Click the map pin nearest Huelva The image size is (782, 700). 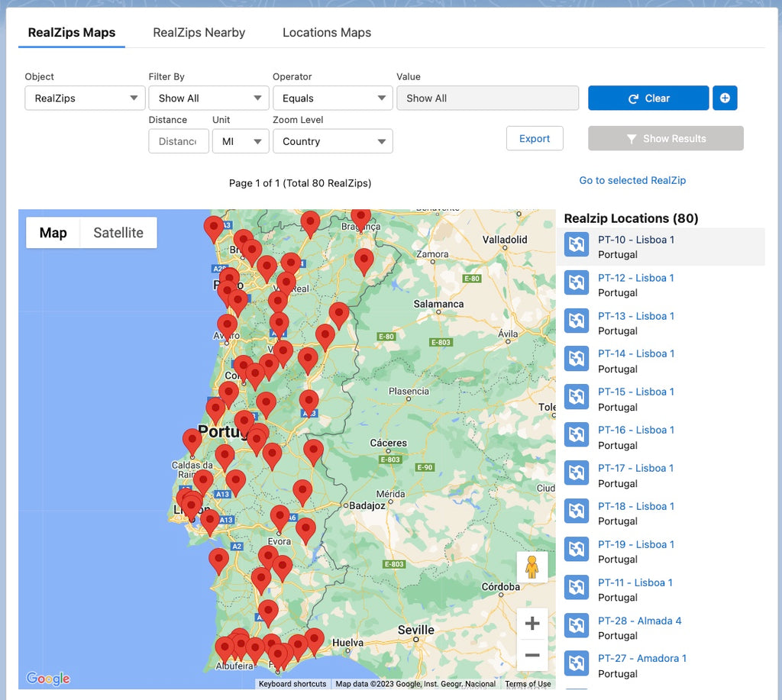314,640
